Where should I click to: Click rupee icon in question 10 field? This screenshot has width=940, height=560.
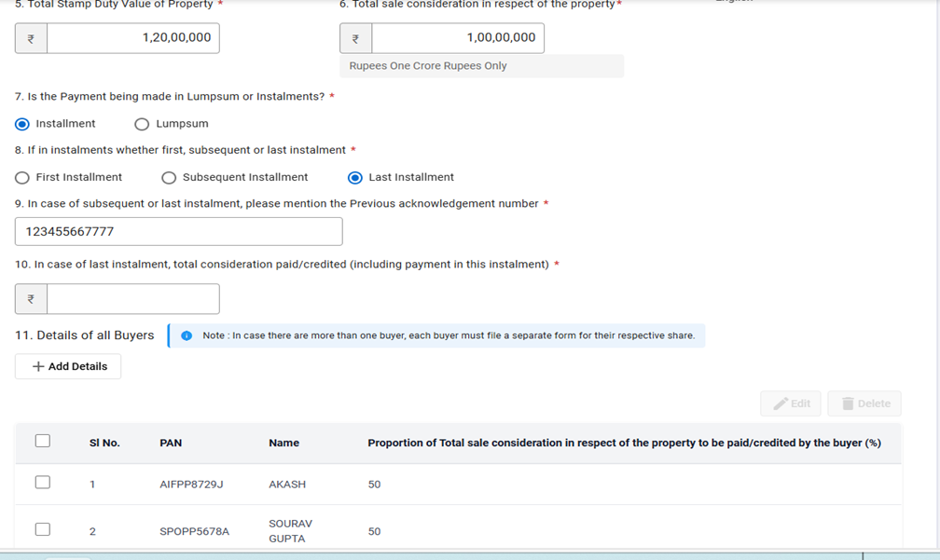(x=31, y=299)
